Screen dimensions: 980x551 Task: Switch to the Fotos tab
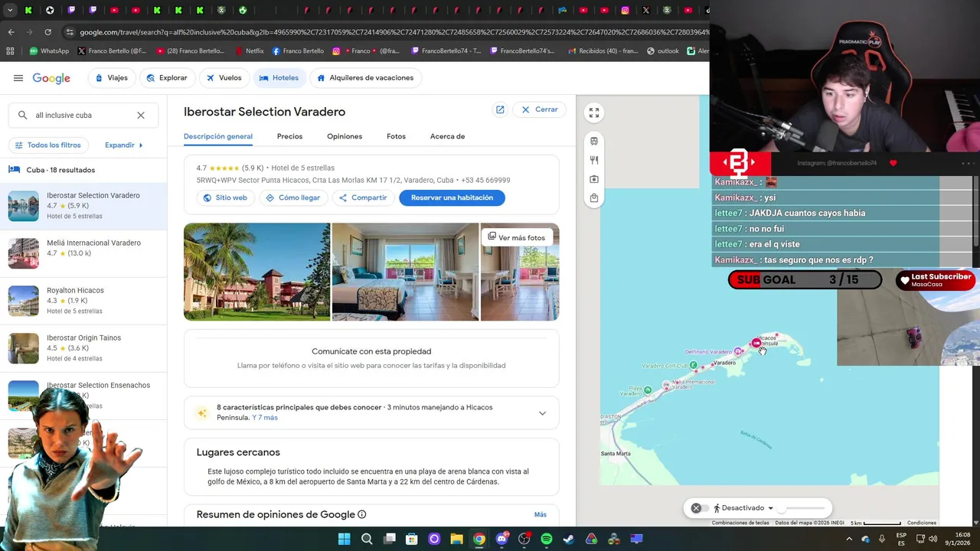coord(396,136)
